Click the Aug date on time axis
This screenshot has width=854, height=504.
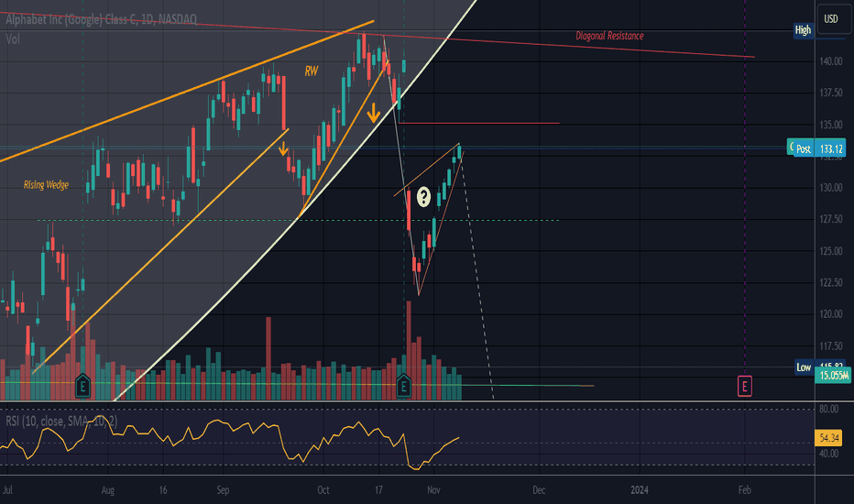108,490
